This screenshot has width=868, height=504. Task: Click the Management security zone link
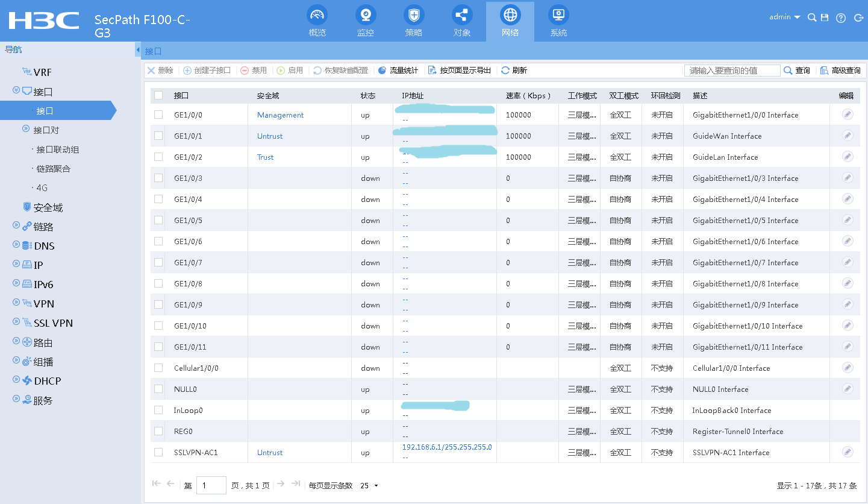(280, 115)
